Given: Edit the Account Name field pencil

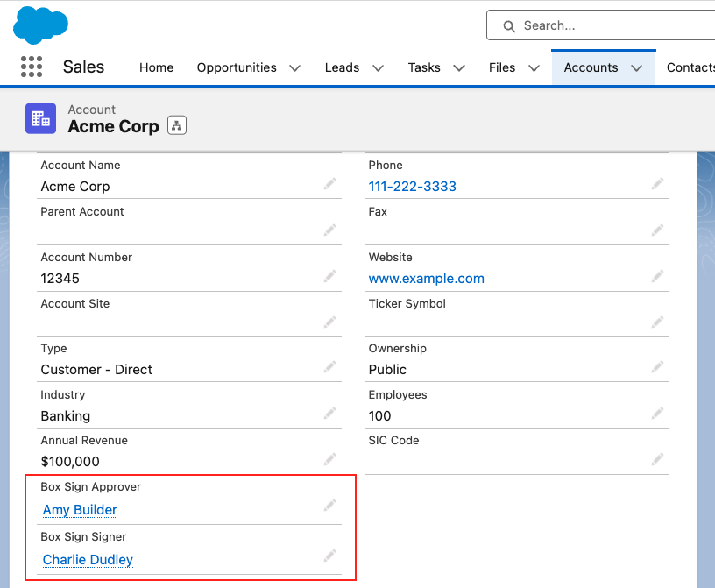Looking at the screenshot, I should 329,184.
